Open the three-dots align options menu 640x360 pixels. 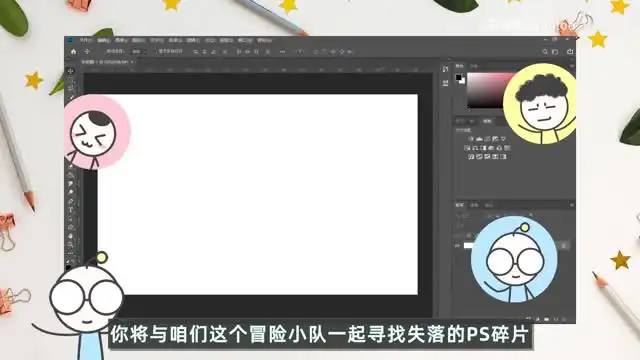point(282,52)
